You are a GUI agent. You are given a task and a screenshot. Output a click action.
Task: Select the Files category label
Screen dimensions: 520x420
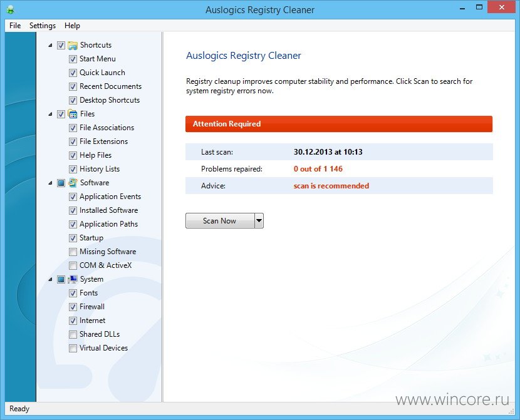pos(88,114)
